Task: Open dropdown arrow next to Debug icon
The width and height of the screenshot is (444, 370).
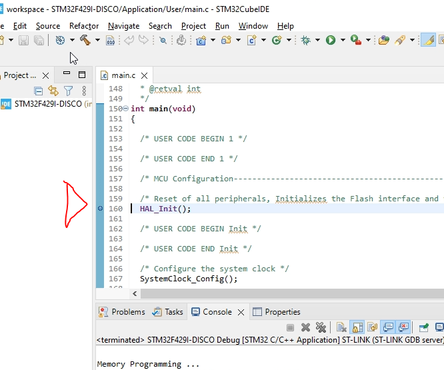Action: [317, 40]
